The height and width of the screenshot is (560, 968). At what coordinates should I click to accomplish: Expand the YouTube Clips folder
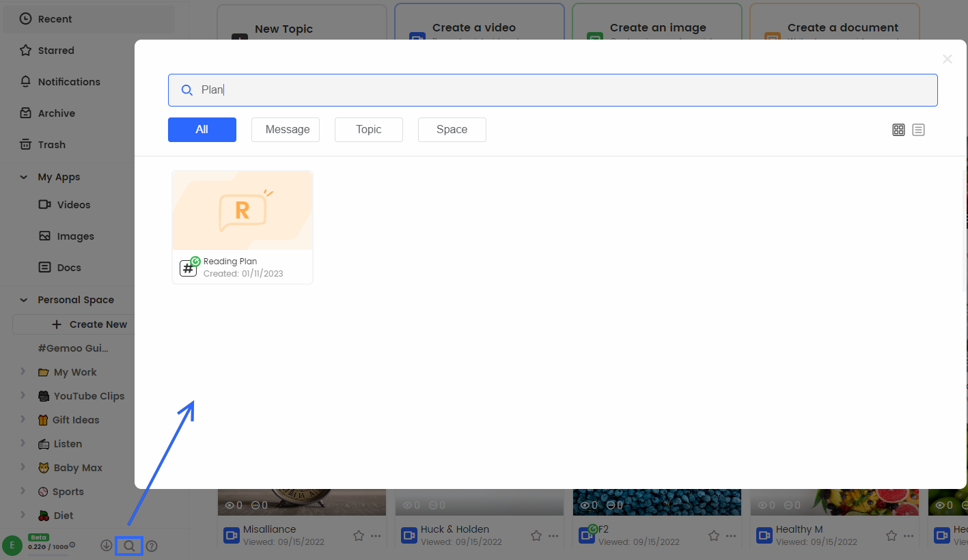pos(23,395)
